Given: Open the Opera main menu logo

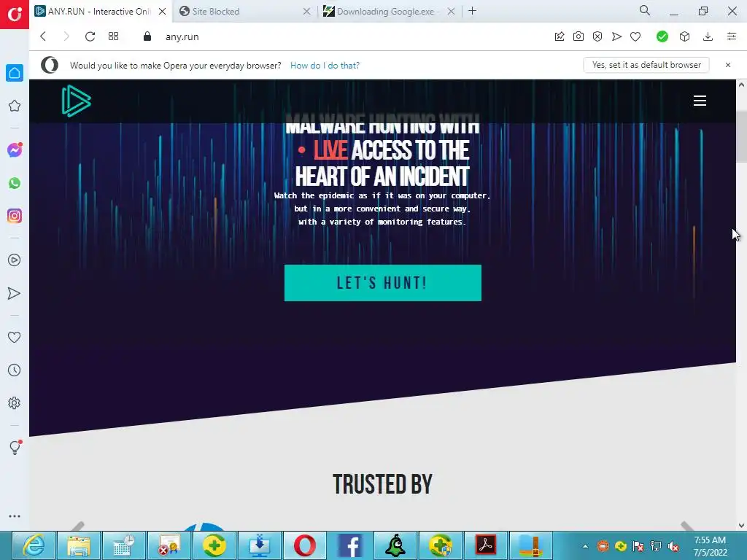Looking at the screenshot, I should 15,15.
